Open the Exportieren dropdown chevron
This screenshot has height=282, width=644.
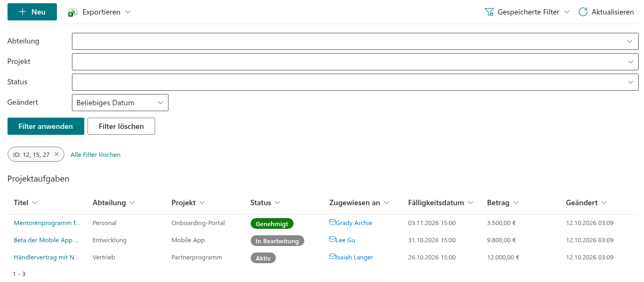tap(128, 12)
